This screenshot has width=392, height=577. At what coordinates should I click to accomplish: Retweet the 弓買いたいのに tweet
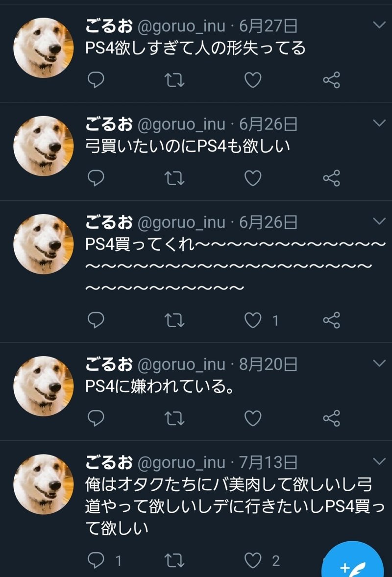pos(174,178)
